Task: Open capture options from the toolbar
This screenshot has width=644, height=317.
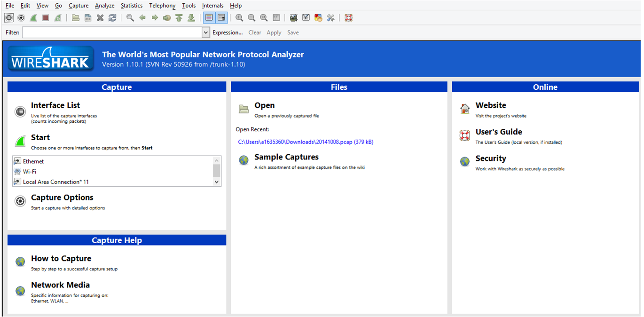Action: [21, 18]
